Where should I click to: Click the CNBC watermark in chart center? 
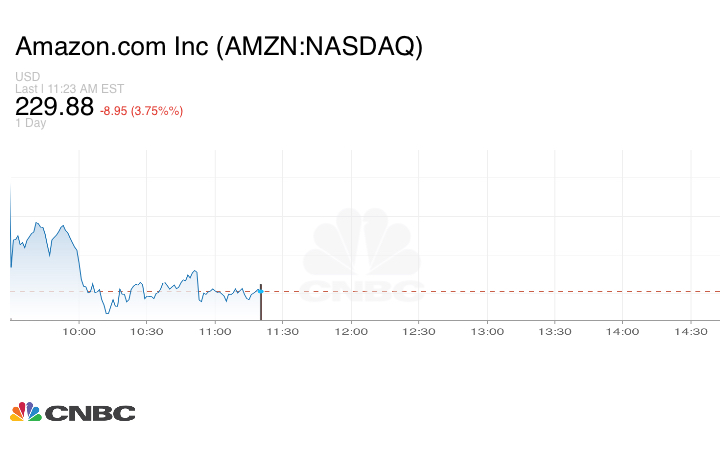pyautogui.click(x=362, y=256)
